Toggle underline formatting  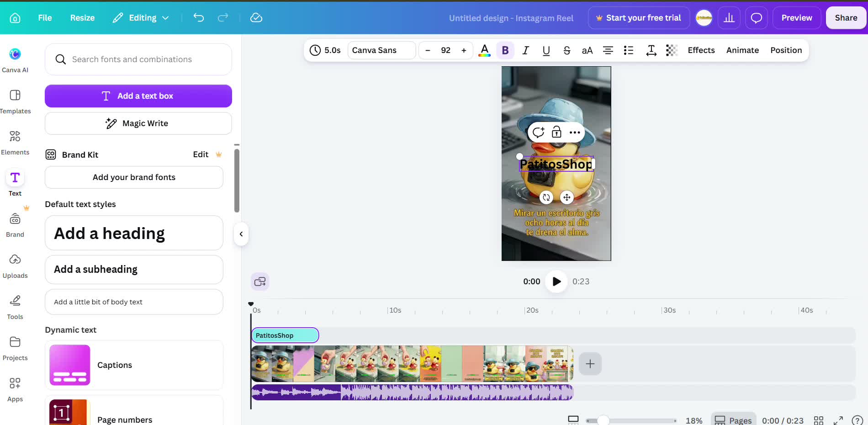click(546, 50)
